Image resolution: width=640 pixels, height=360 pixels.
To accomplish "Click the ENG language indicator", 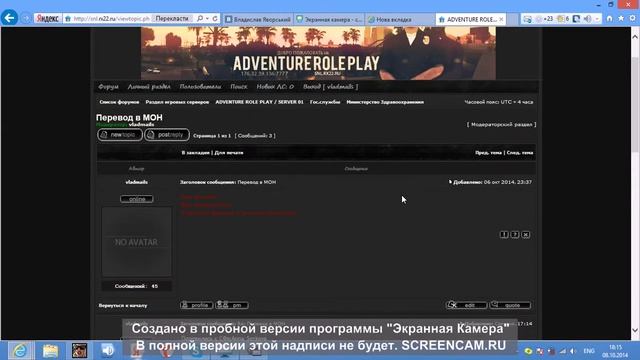I will pyautogui.click(x=589, y=351).
